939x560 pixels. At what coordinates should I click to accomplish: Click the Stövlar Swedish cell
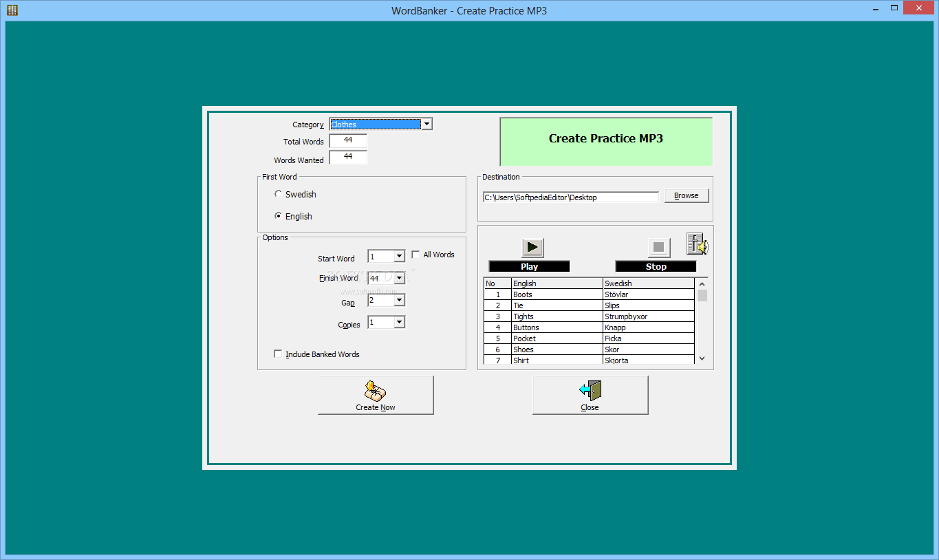pos(649,294)
